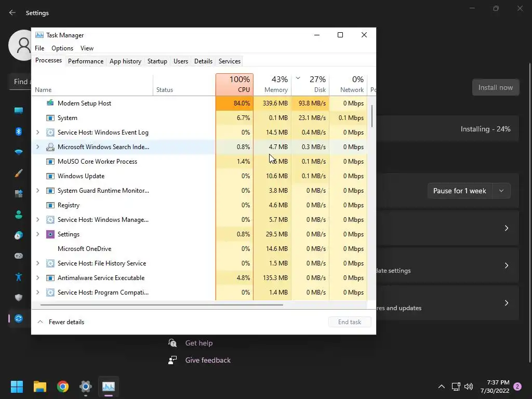Open File Explorer from the taskbar

[39, 387]
